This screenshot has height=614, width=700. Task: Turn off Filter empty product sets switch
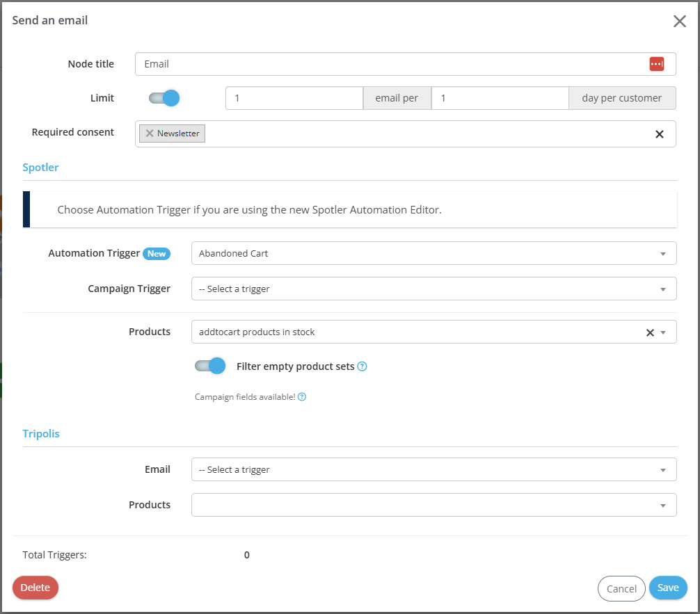(210, 366)
